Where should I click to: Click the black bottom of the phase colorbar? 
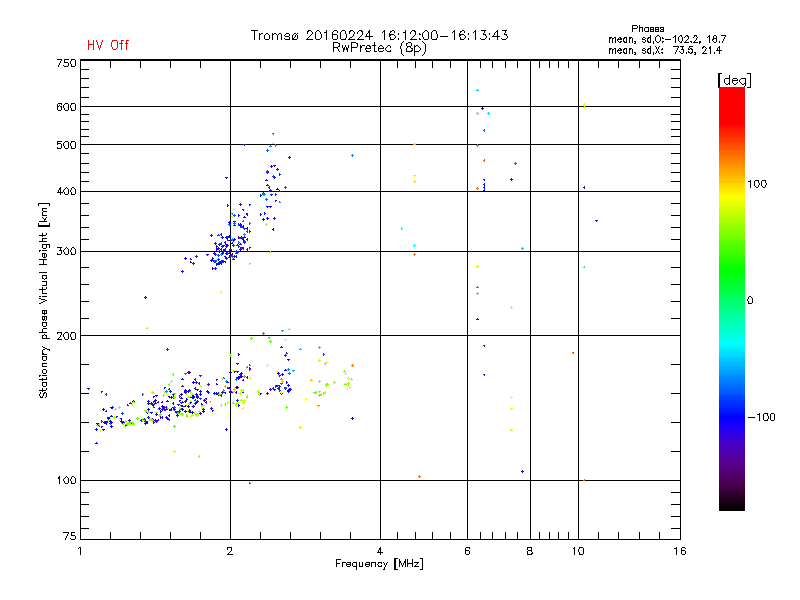pyautogui.click(x=732, y=503)
